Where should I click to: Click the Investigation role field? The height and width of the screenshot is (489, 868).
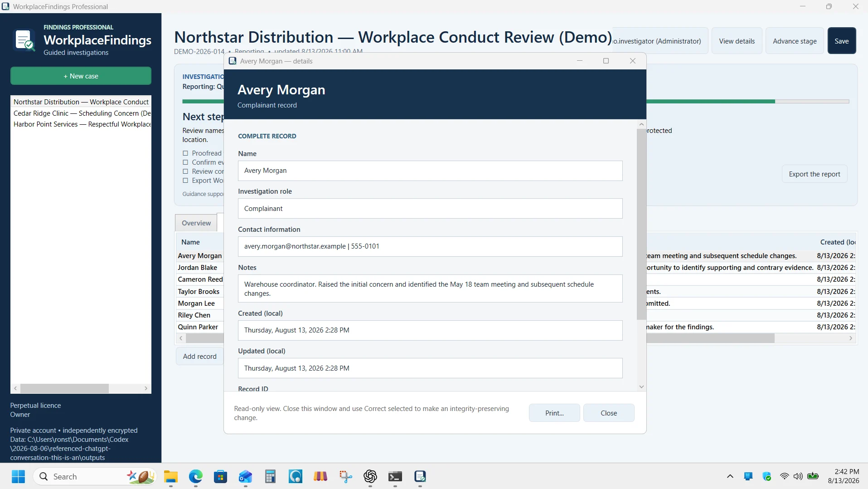[x=430, y=209]
